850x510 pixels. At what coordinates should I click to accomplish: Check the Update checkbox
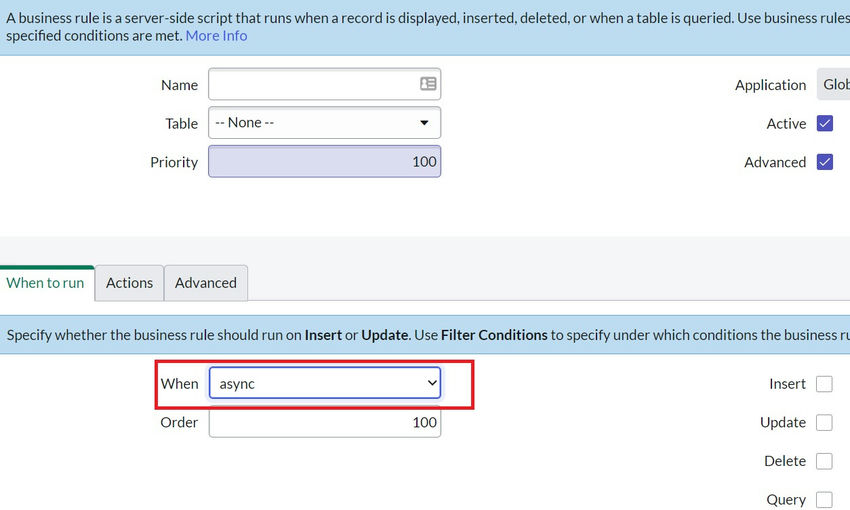coord(824,423)
